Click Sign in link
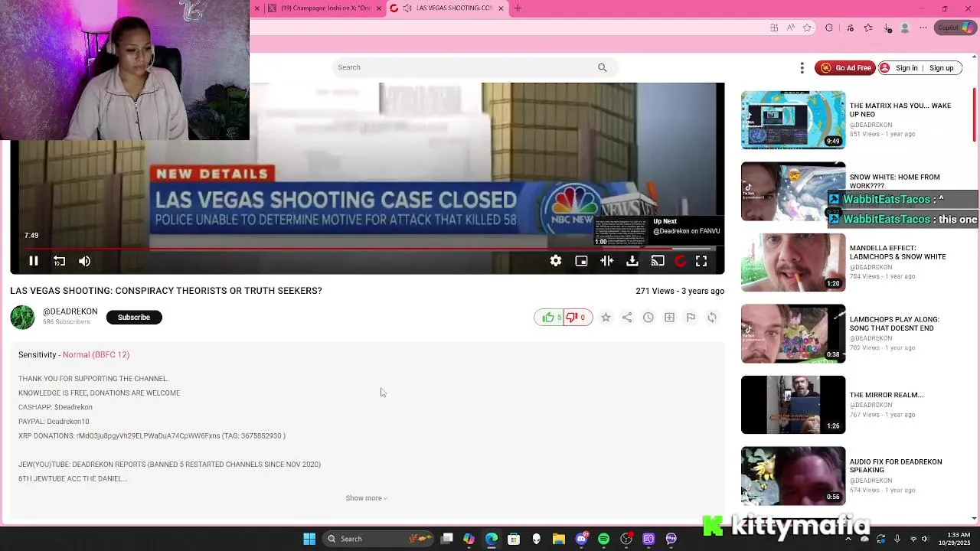 pos(906,68)
